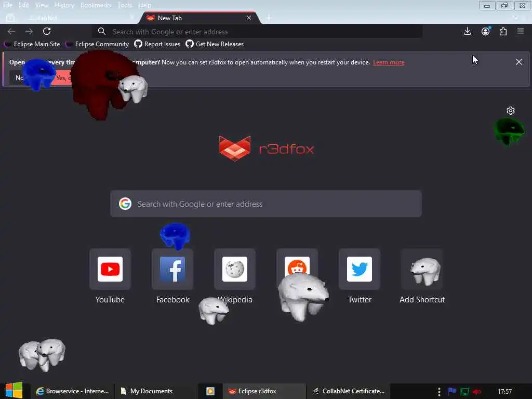The image size is (532, 399).
Task: Go forward using the forward arrow
Action: 29,32
